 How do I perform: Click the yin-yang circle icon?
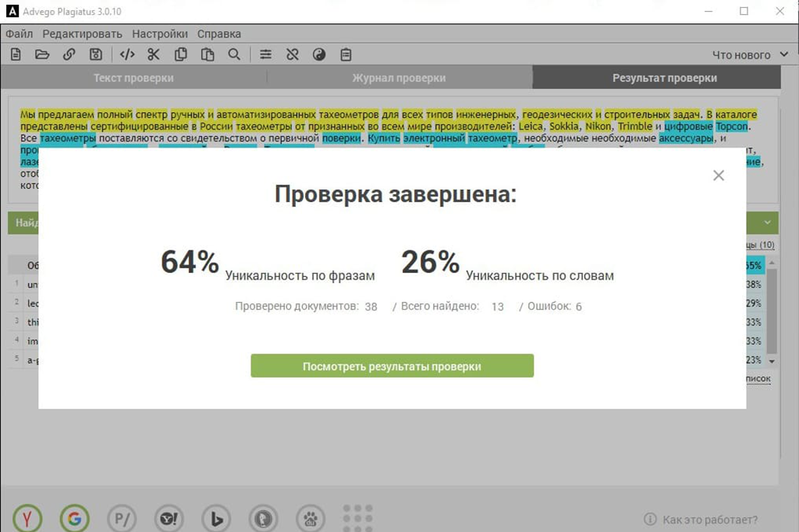(x=319, y=55)
